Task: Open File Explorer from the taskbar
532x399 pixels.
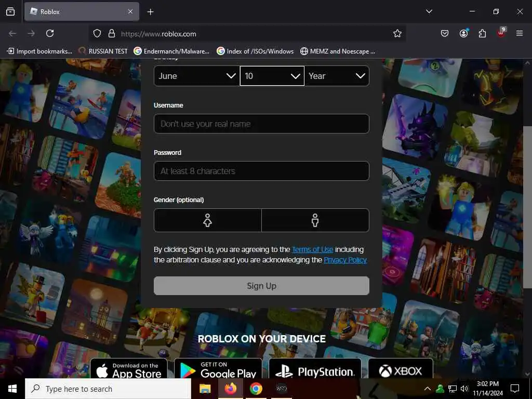Action: tap(205, 389)
